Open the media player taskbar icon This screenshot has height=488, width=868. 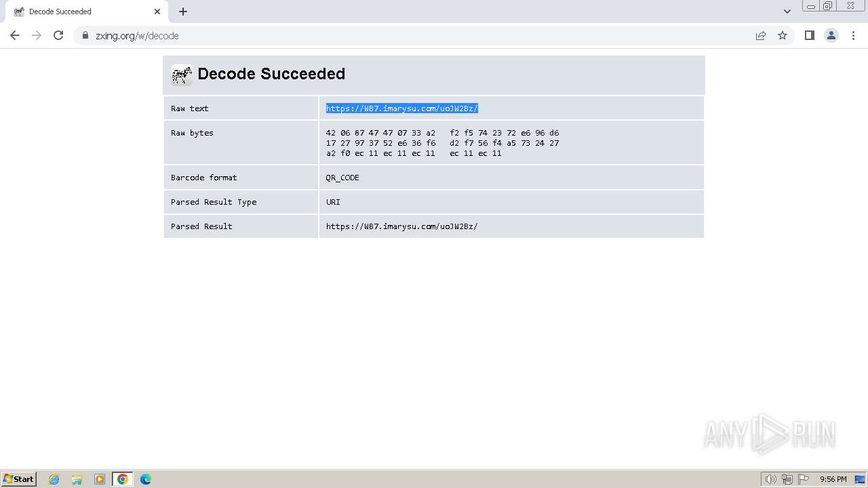tap(100, 479)
